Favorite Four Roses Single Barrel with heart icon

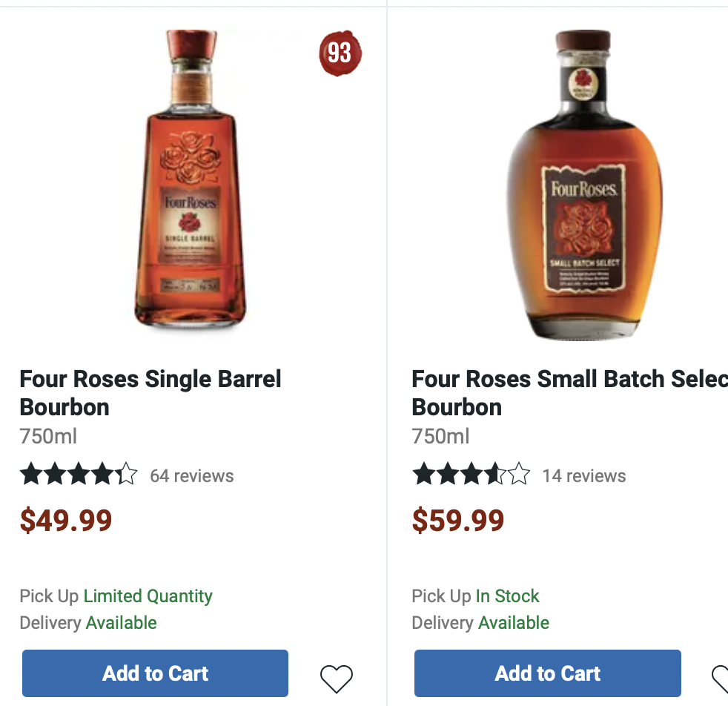click(x=337, y=679)
